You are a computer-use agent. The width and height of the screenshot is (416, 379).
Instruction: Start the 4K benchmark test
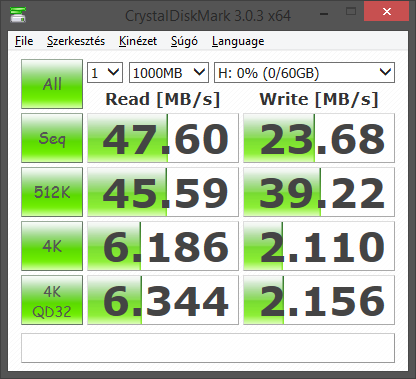click(52, 246)
